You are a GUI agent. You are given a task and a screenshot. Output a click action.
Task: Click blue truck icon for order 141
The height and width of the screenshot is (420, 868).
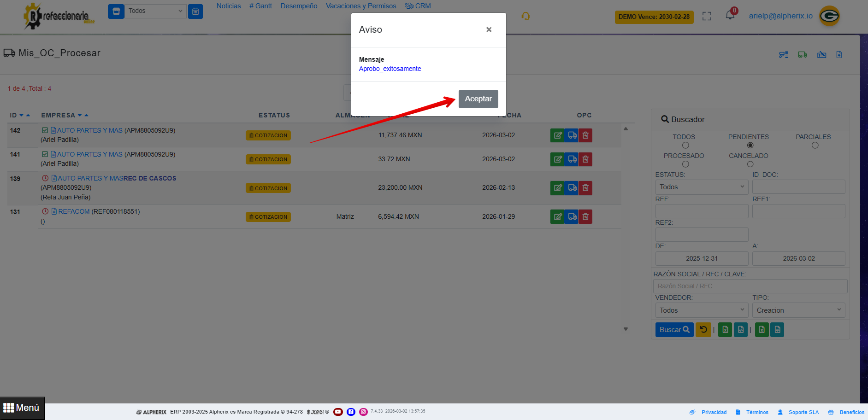[572, 159]
